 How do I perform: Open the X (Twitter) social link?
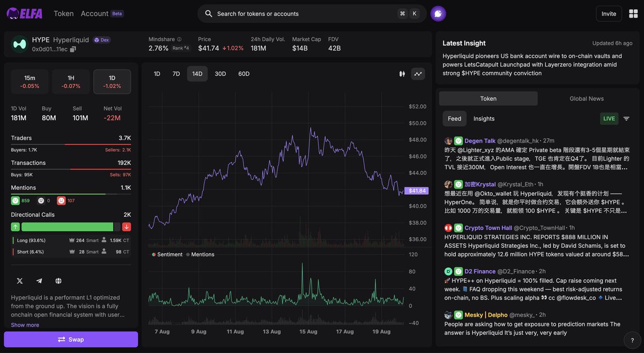coord(20,281)
